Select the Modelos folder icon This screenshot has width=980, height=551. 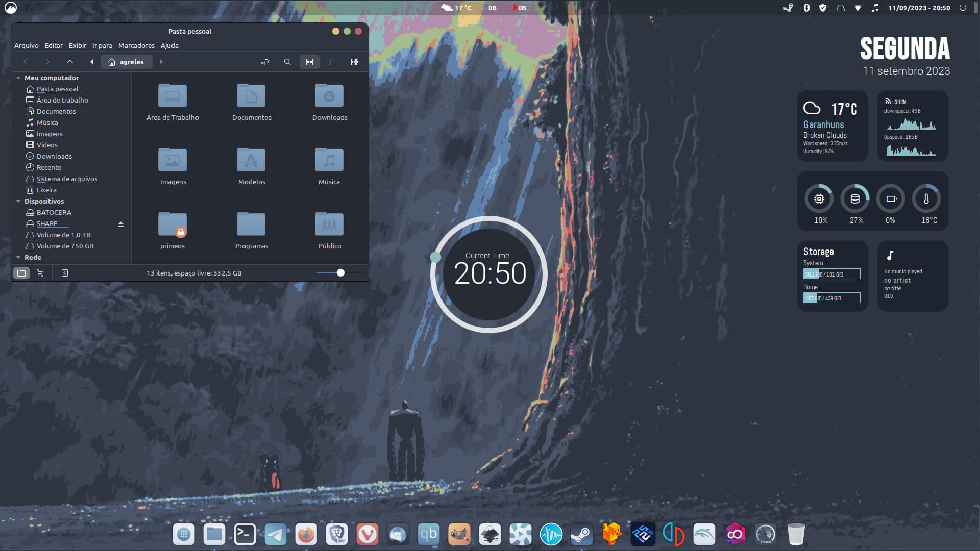[x=251, y=160]
